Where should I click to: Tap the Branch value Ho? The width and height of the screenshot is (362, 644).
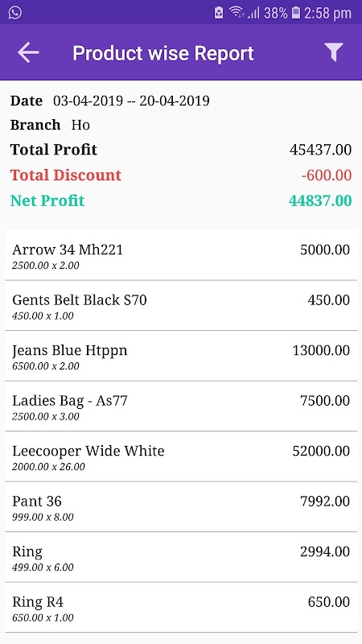[80, 125]
